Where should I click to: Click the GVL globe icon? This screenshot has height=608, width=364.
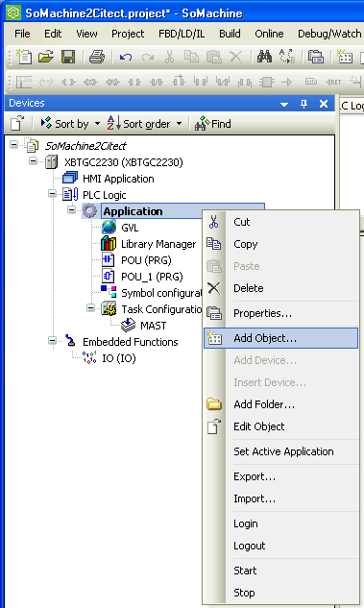click(109, 228)
